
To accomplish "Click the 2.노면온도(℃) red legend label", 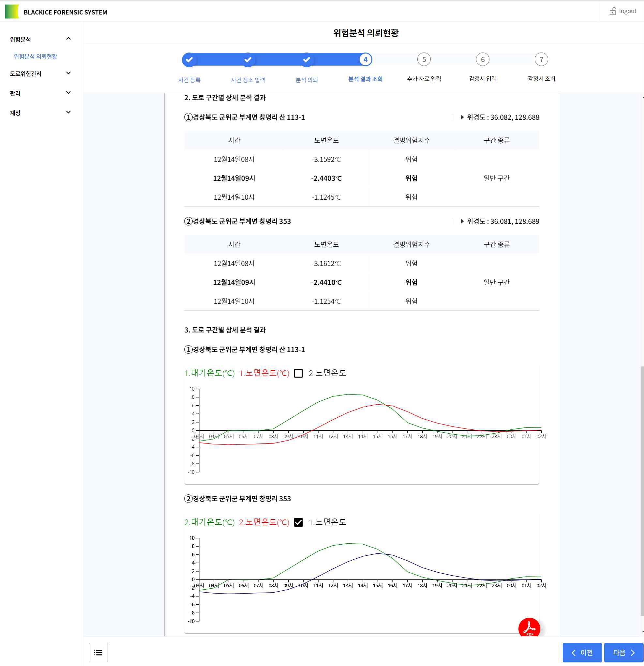I will click(x=264, y=522).
